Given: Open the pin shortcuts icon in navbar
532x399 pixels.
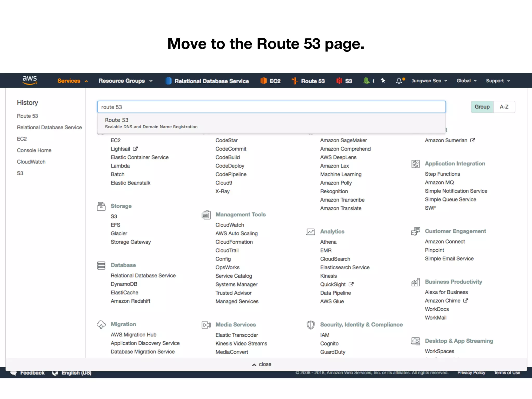Looking at the screenshot, I should (x=383, y=81).
